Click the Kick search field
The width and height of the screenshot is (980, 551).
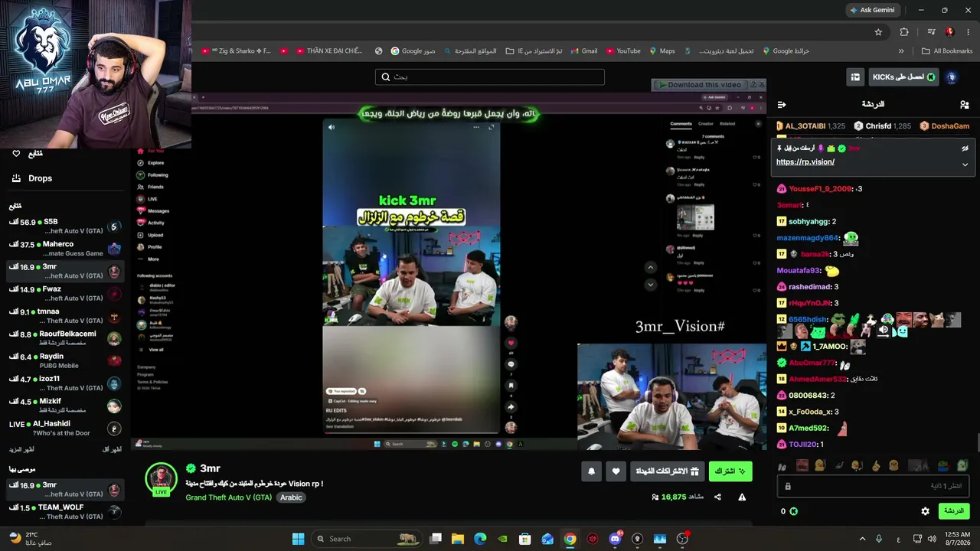click(490, 77)
